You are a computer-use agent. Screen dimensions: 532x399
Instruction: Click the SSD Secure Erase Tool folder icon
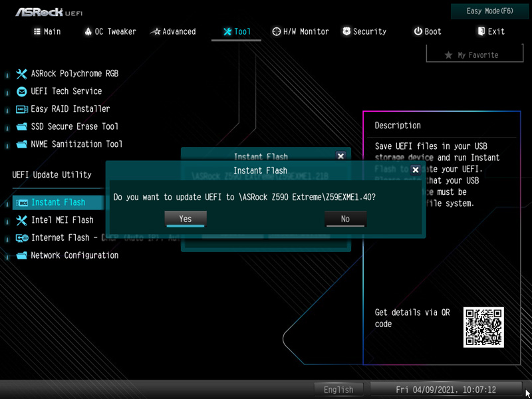point(21,127)
